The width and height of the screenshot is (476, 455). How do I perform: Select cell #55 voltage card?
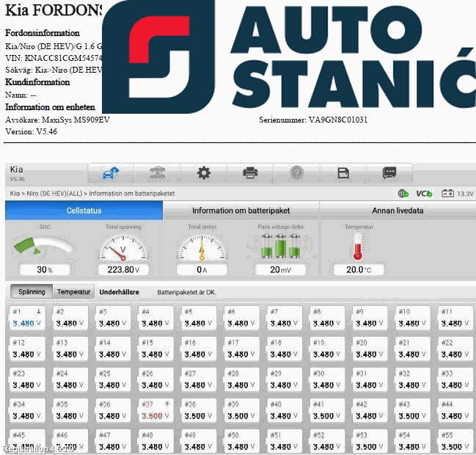[455, 441]
